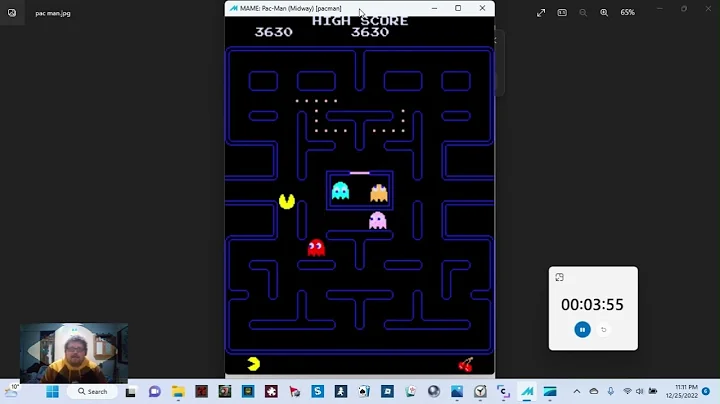The height and width of the screenshot is (404, 720).
Task: Select the pac man.jpg file title
Action: pyautogui.click(x=53, y=13)
